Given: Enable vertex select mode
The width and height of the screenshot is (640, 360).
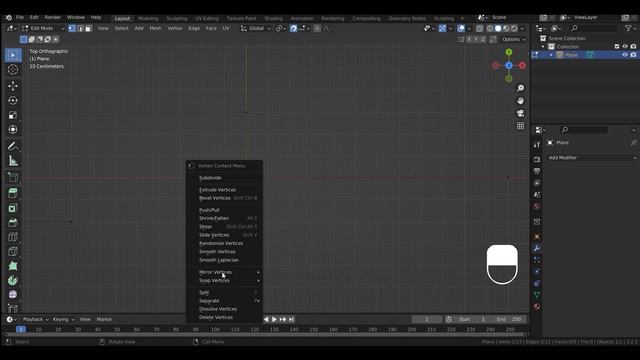Looking at the screenshot, I should [x=72, y=28].
